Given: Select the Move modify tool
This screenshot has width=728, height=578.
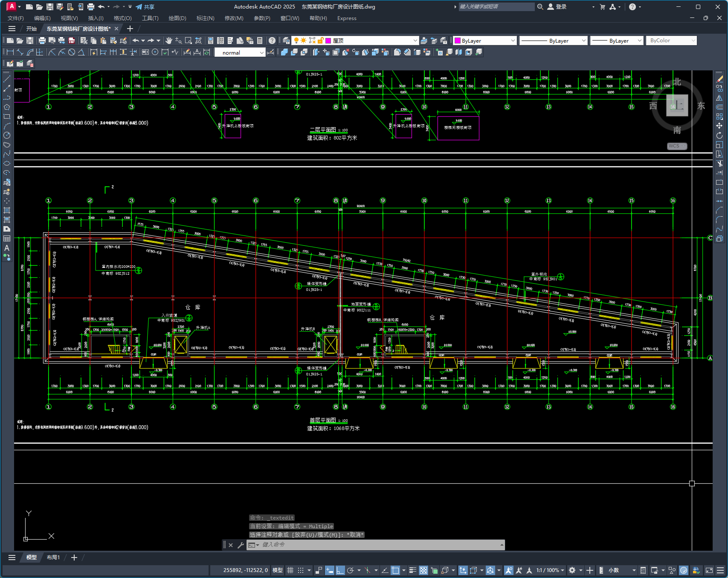Looking at the screenshot, I should pos(719,126).
